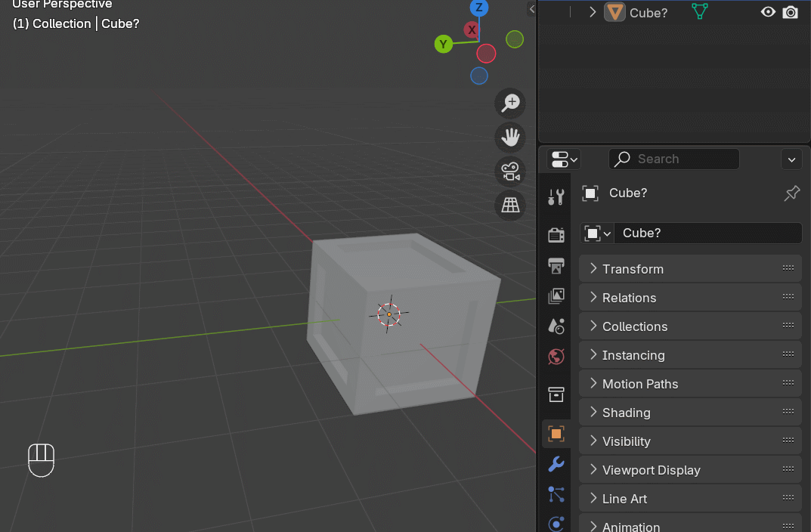Select the Modifier Properties wrench icon
This screenshot has height=532, width=811.
coord(556,464)
